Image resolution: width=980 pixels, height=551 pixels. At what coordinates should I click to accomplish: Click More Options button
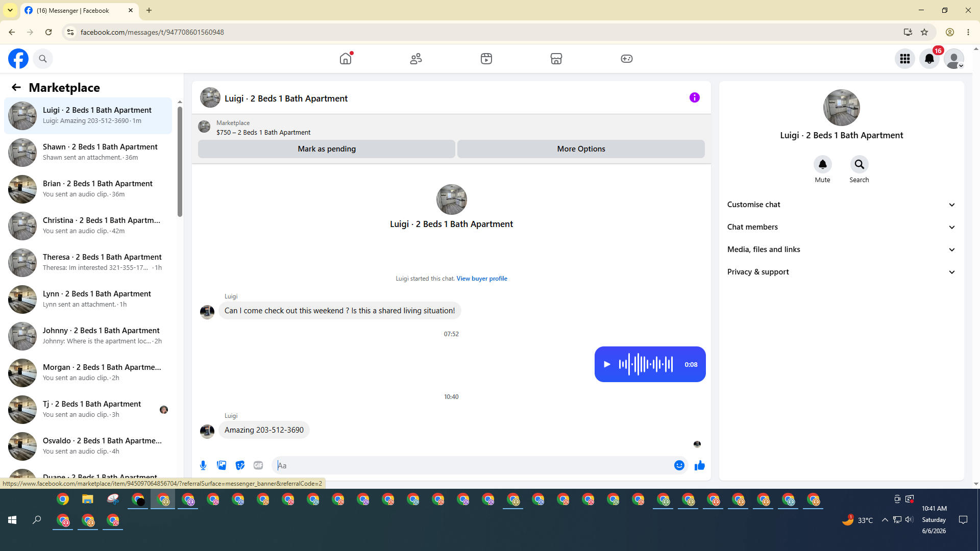(x=581, y=149)
